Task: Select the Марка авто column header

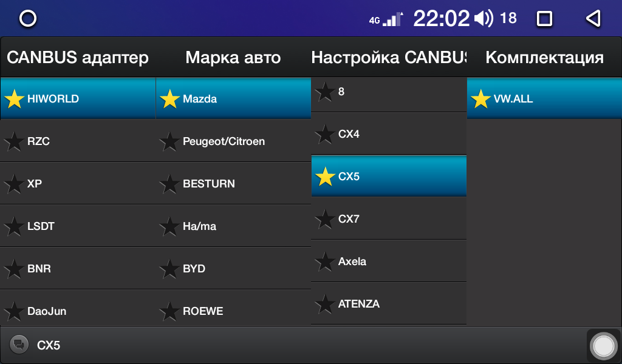Action: point(233,58)
